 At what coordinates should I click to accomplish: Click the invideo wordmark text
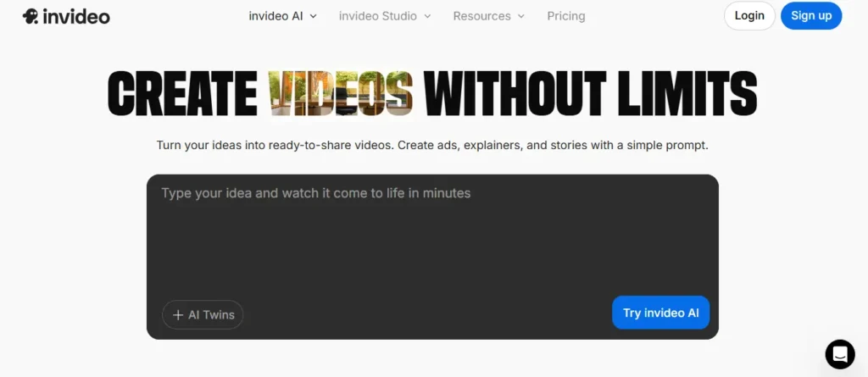[75, 16]
